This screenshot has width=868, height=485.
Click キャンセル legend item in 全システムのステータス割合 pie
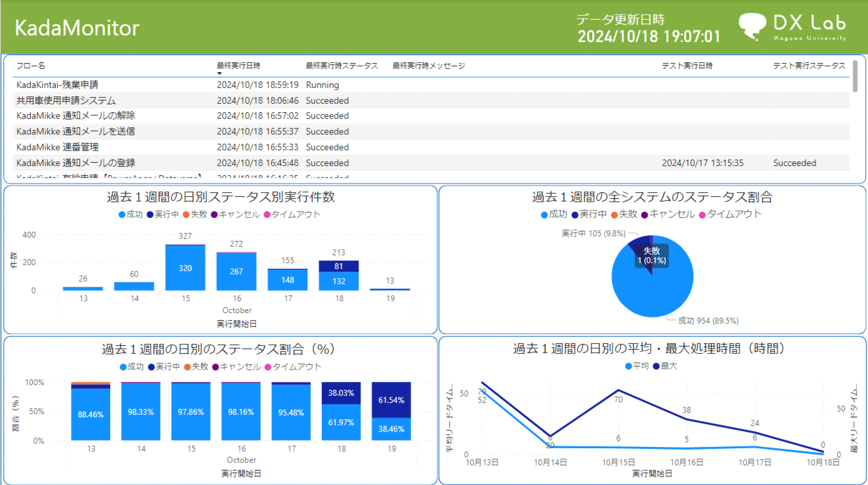668,214
